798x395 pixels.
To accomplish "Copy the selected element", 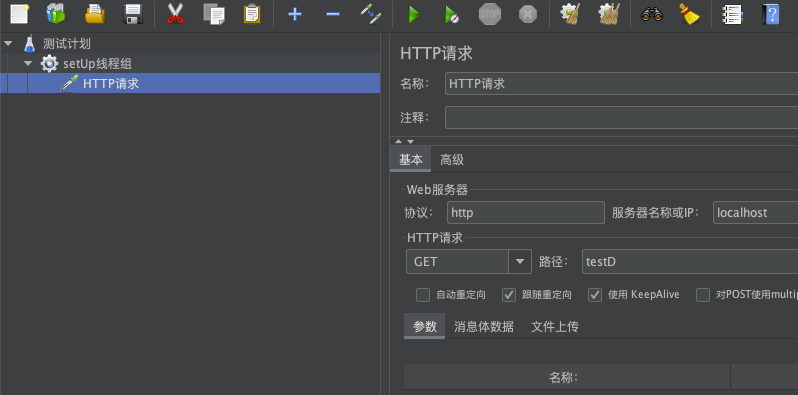I will [214, 14].
